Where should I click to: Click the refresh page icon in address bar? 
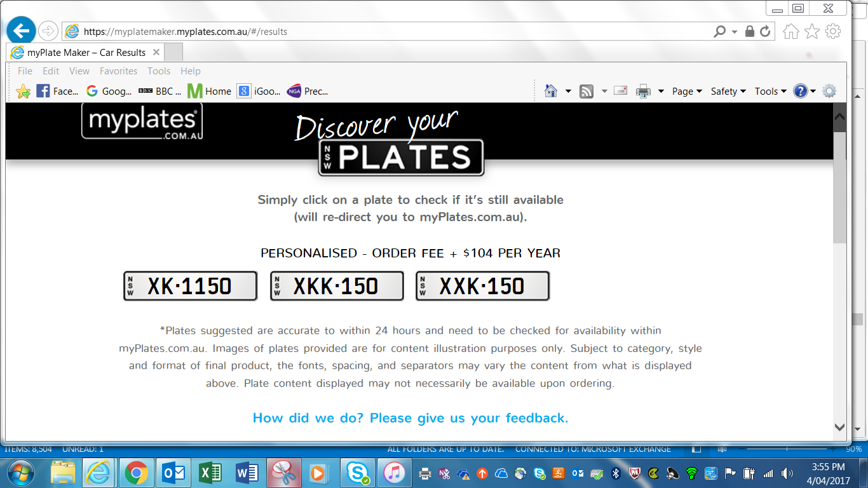[765, 31]
